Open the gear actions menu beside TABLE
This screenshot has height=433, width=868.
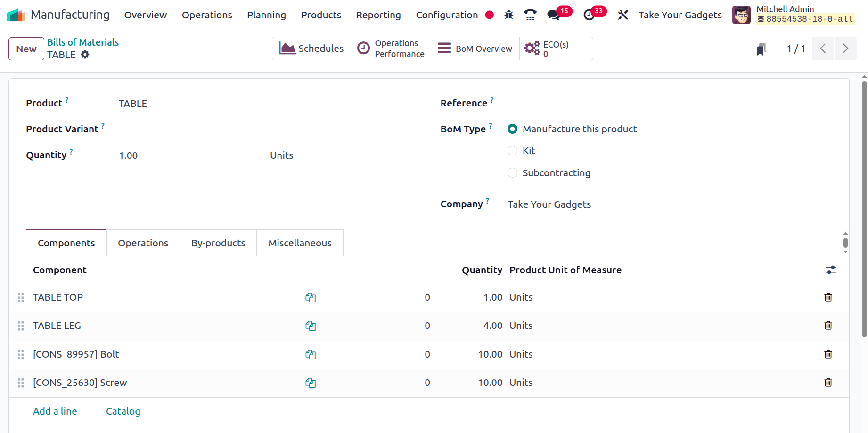tap(85, 55)
